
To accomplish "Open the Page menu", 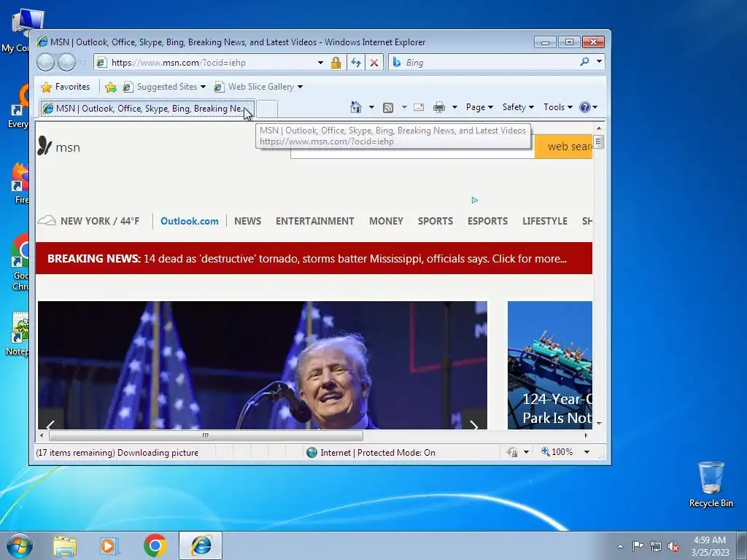I will (479, 107).
